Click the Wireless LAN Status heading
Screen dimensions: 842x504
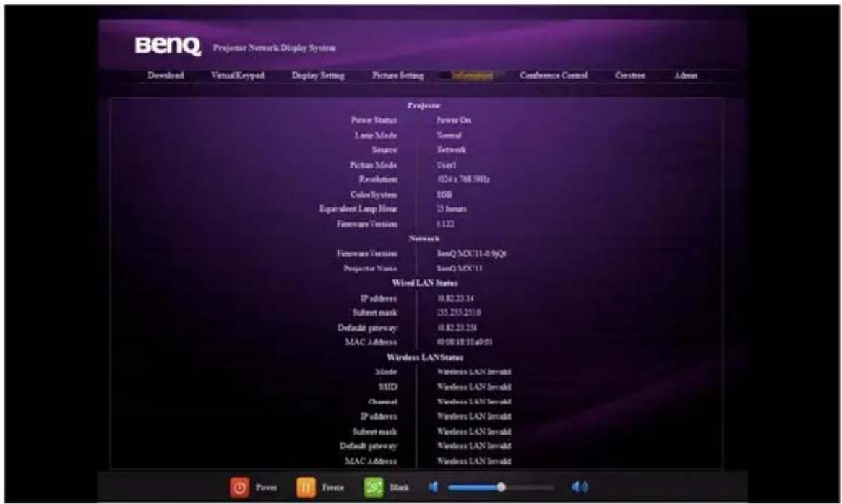(x=424, y=357)
